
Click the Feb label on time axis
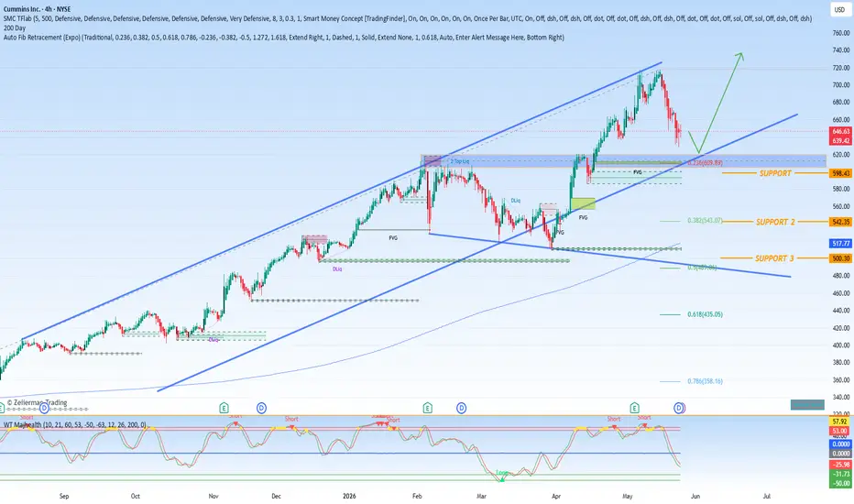pos(417,497)
